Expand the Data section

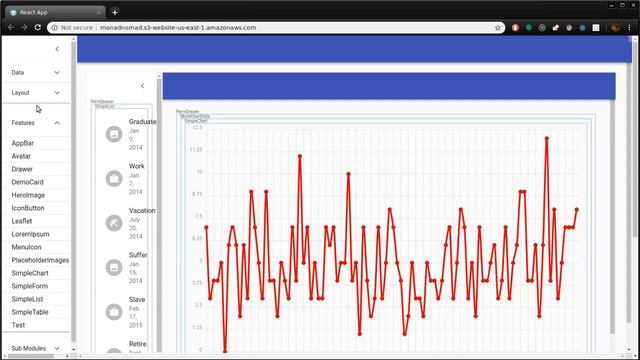(36, 72)
